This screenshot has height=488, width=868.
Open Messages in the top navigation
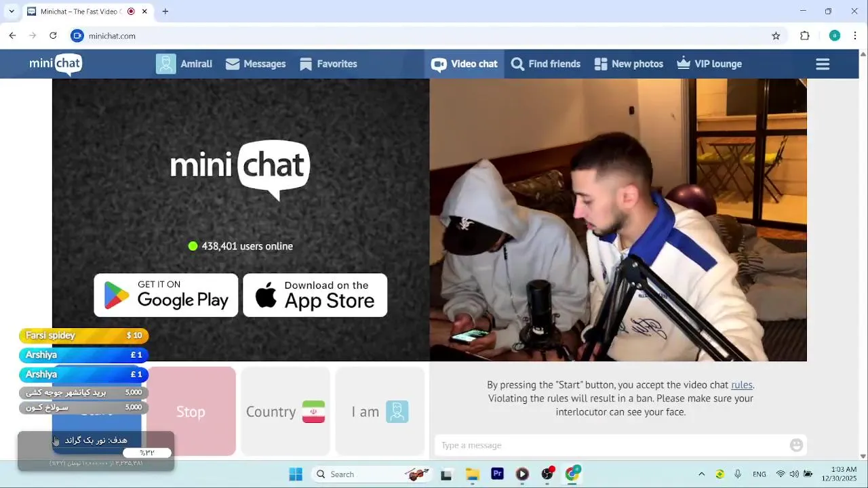click(x=256, y=64)
